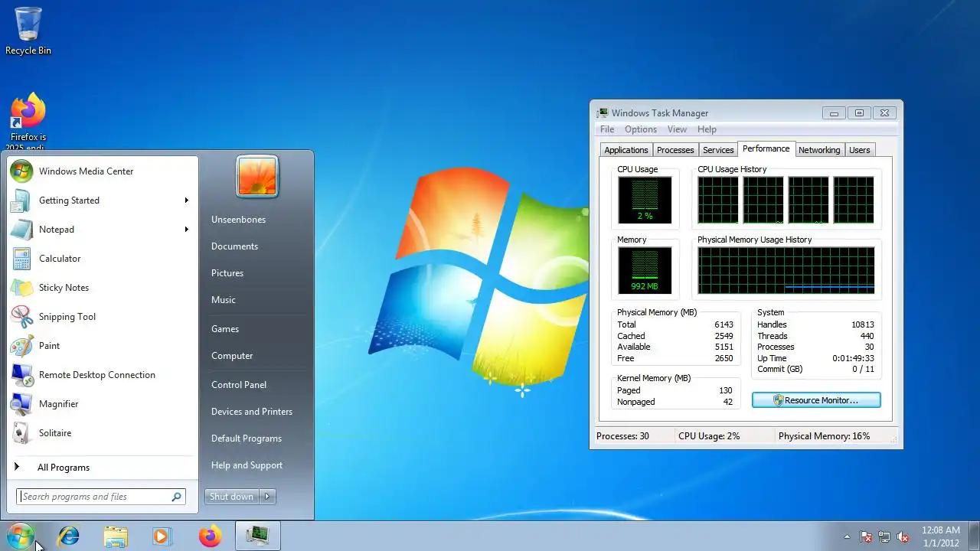Click the Memory usage meter
This screenshot has width=980, height=551.
coord(645,271)
